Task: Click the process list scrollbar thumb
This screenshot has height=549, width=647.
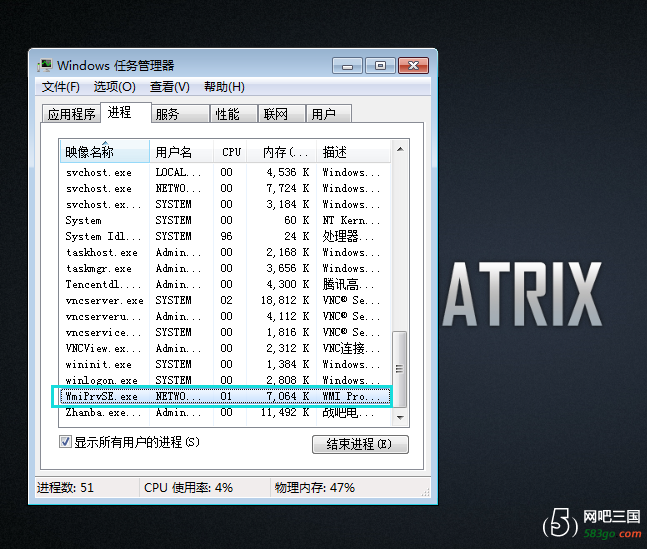Action: click(399, 369)
